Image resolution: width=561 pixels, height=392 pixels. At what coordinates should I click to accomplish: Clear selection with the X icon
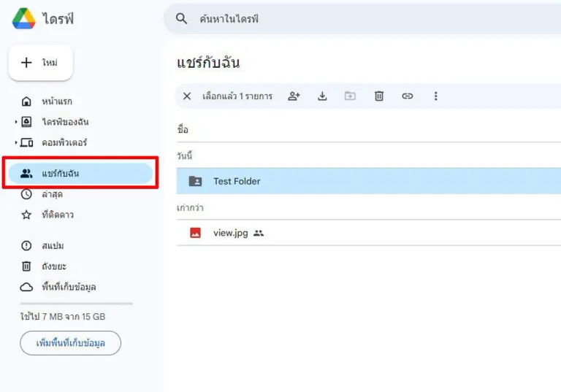187,96
